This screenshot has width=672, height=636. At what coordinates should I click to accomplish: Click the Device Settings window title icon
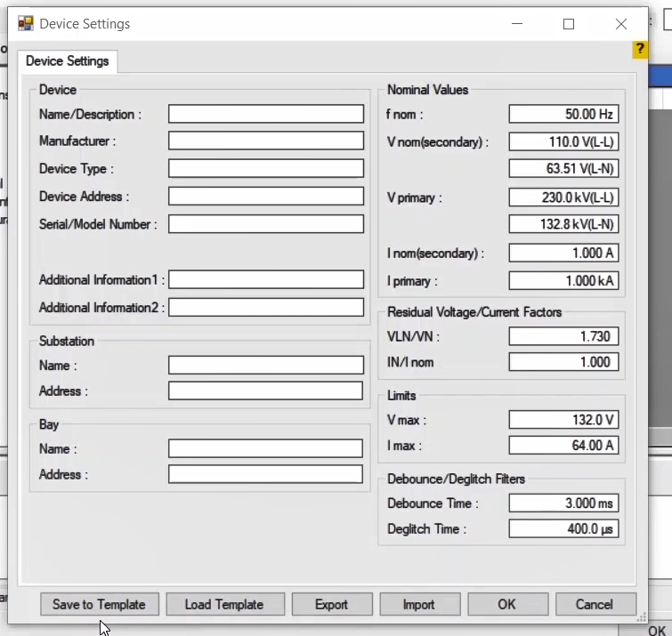25,24
